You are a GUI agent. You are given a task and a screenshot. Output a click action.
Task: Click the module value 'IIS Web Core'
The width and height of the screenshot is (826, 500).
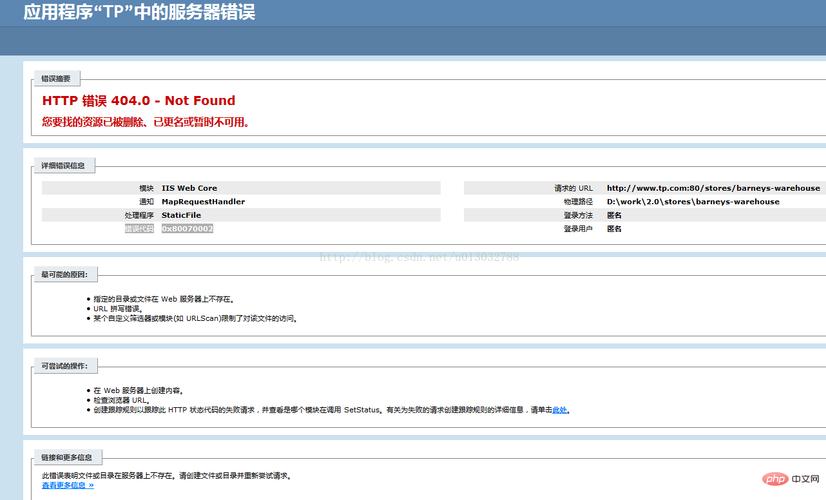pos(189,188)
